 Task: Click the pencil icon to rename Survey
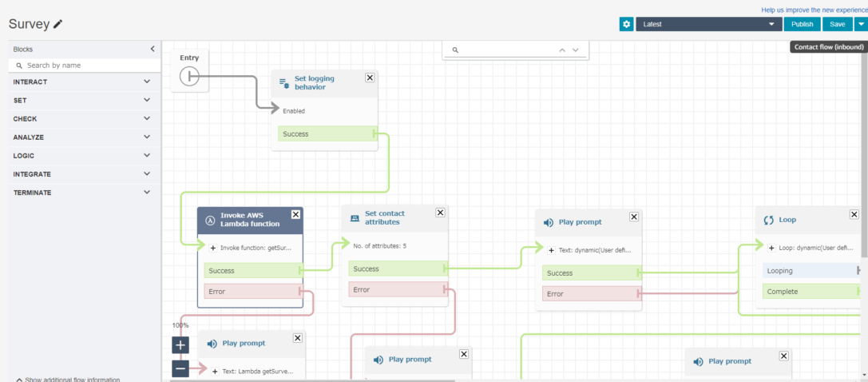pyautogui.click(x=57, y=25)
